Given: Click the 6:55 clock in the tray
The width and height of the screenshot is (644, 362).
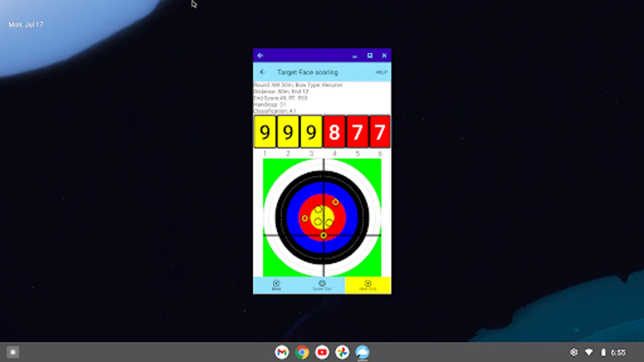Looking at the screenshot, I should 618,353.
